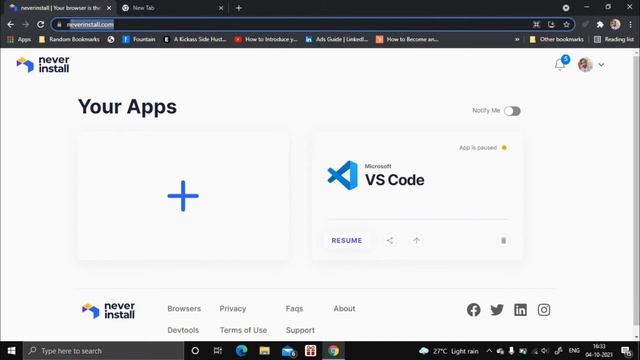Screen dimensions: 640x360
Task: Open File Explorer from the taskbar
Action: (x=264, y=351)
